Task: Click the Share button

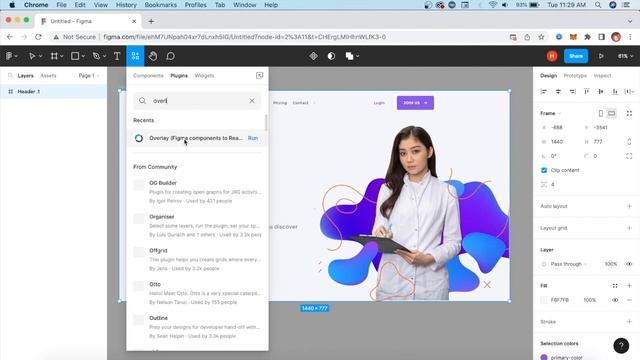Action: 576,56
